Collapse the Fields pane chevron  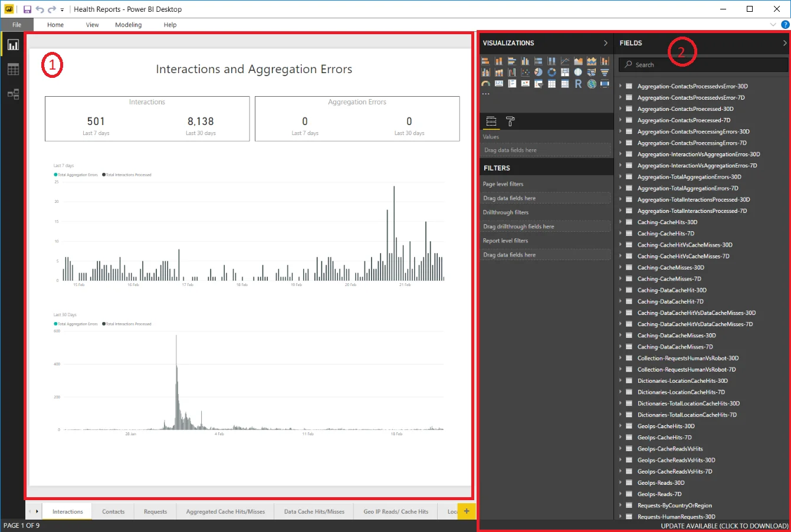(x=785, y=43)
